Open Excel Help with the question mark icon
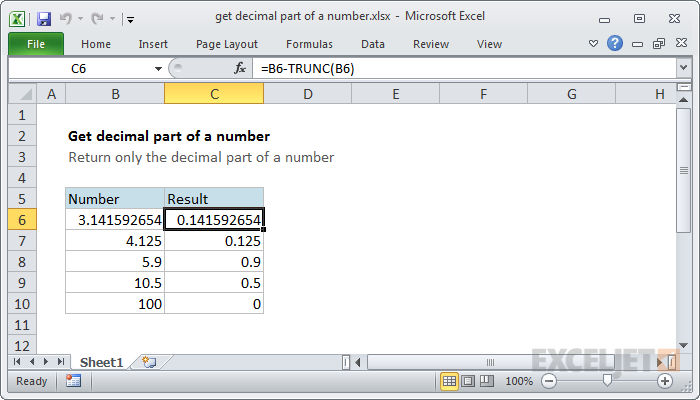The width and height of the screenshot is (700, 400). coord(615,44)
